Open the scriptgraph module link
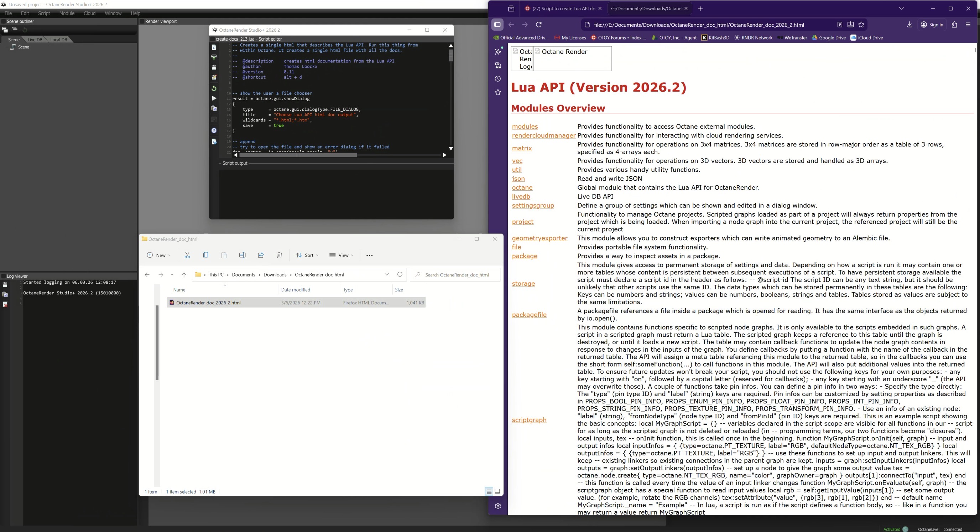980x532 pixels. point(529,420)
